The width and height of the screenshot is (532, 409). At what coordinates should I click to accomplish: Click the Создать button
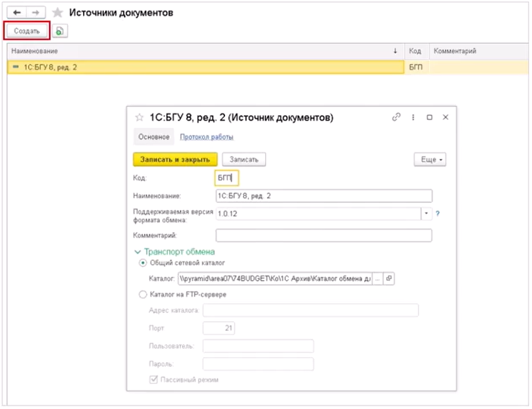(27, 30)
